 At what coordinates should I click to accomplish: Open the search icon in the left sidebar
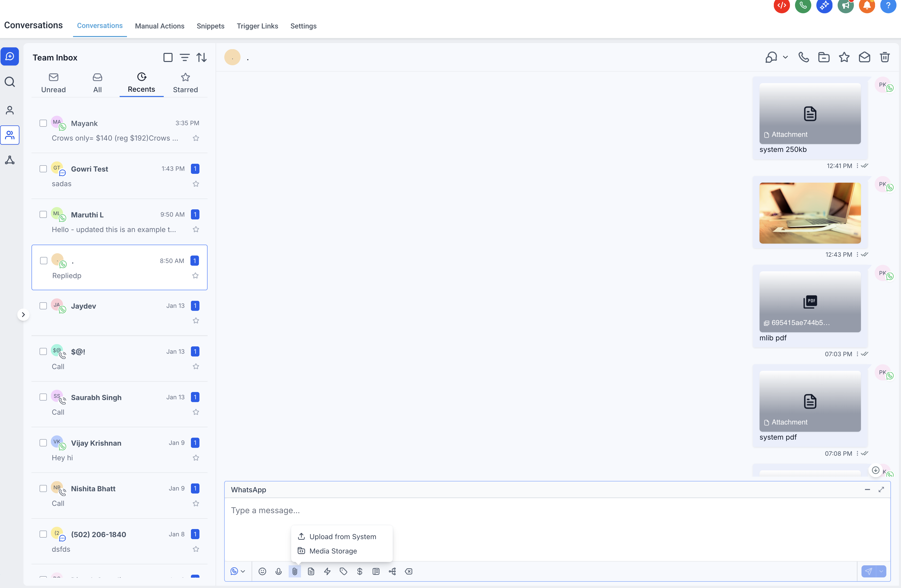[10, 81]
